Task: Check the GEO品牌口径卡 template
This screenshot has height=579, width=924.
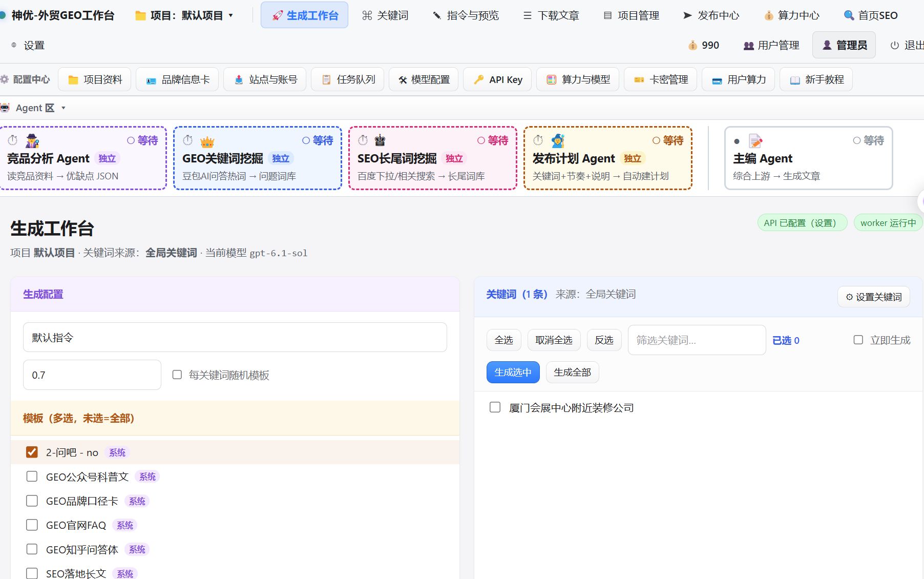Action: pos(32,501)
